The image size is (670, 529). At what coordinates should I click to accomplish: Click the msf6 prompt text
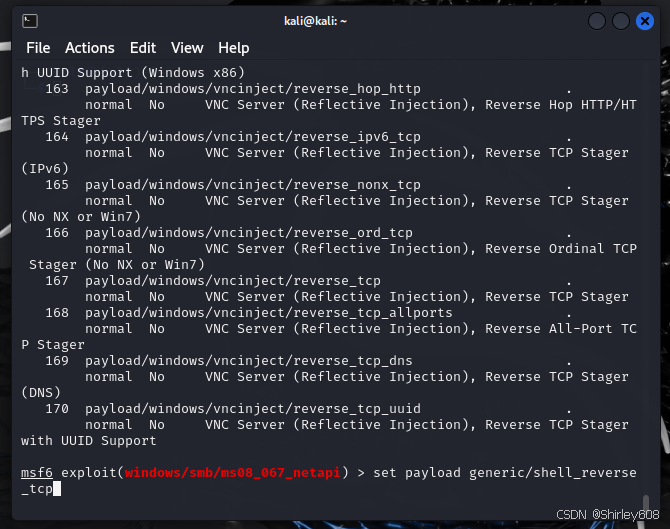click(37, 473)
